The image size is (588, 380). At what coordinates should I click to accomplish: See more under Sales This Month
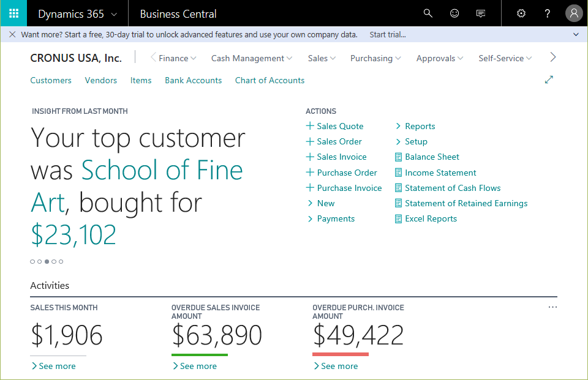pos(54,366)
